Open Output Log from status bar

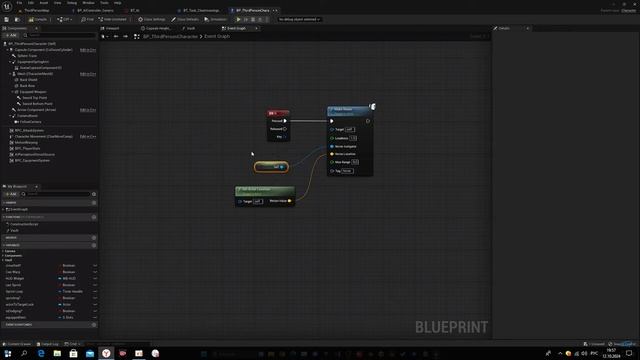click(x=47, y=344)
